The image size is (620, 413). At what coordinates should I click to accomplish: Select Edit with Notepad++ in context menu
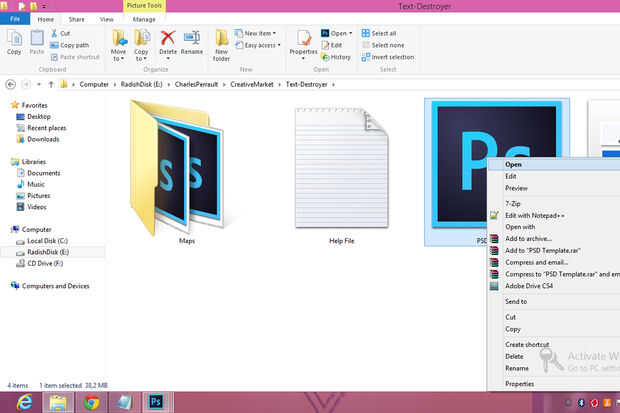(534, 215)
